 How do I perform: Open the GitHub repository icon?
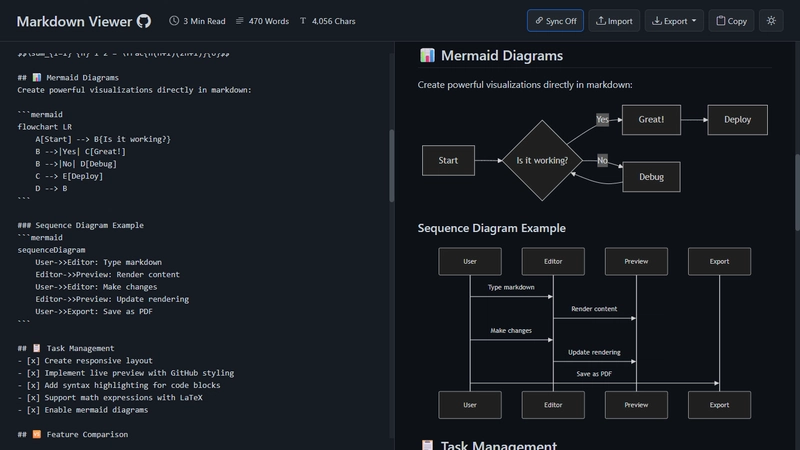coord(144,21)
